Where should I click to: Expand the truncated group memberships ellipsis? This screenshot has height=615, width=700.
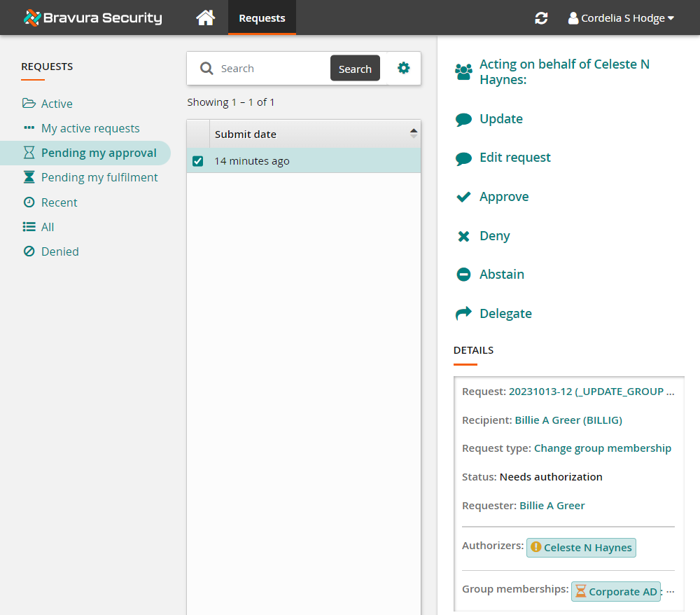(x=670, y=592)
